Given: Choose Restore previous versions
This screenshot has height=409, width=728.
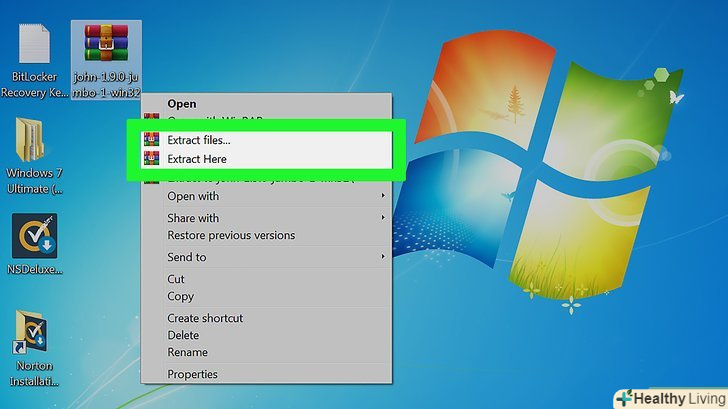Looking at the screenshot, I should 266,235.
